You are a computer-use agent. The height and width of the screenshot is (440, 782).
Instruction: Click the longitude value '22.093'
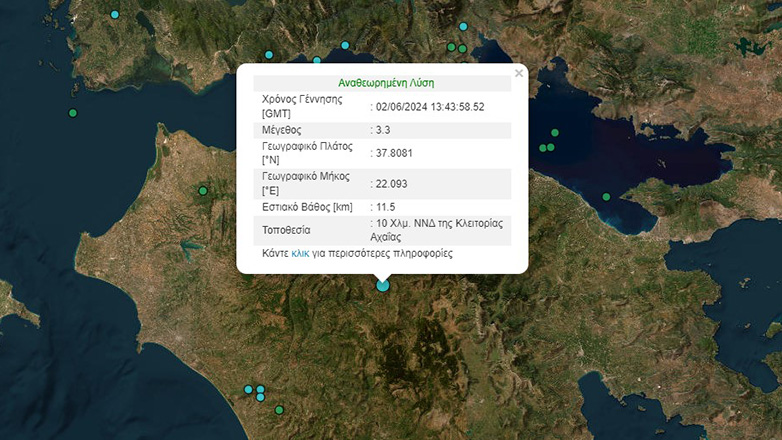click(x=391, y=184)
